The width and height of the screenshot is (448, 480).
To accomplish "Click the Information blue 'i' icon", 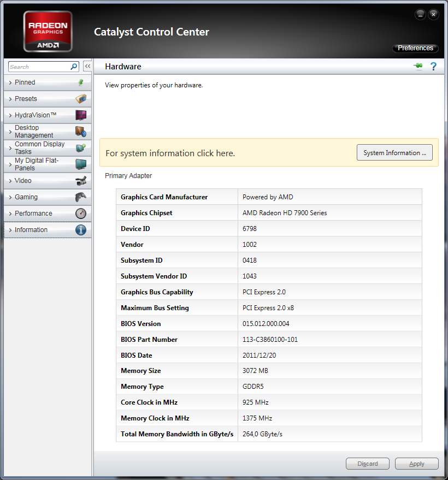I will (x=81, y=230).
